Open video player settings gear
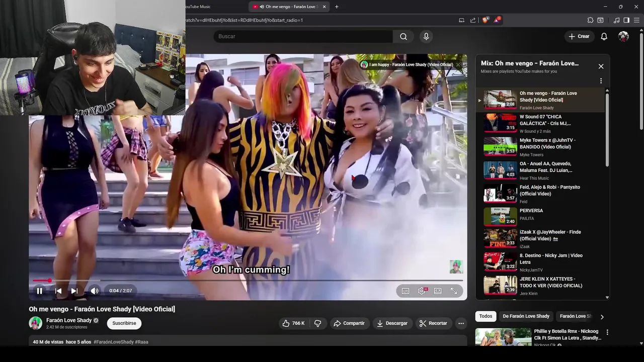Viewport: 644px width, 362px height. click(422, 291)
